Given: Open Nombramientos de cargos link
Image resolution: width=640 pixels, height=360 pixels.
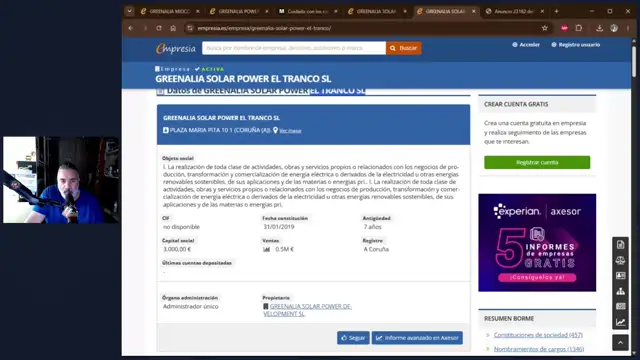Looking at the screenshot, I should (539, 349).
